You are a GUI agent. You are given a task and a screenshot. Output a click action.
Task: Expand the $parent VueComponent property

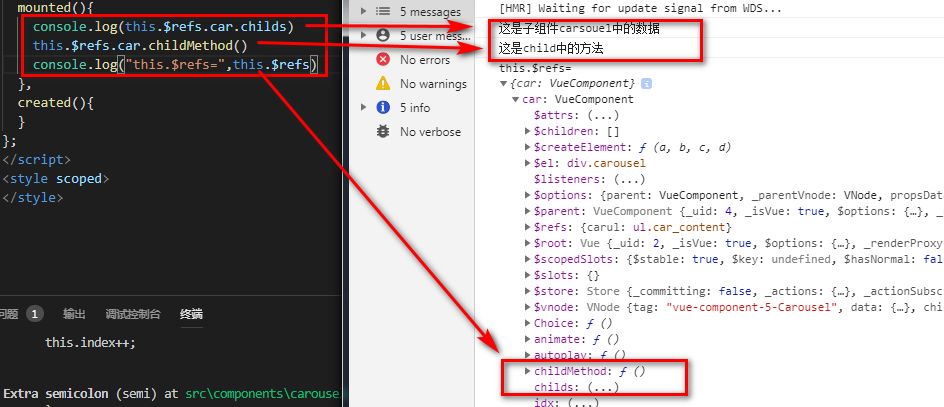[528, 211]
